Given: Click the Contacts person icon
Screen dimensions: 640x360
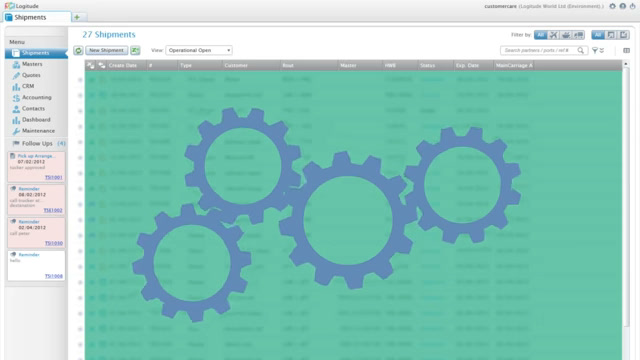Looking at the screenshot, I should [16, 109].
